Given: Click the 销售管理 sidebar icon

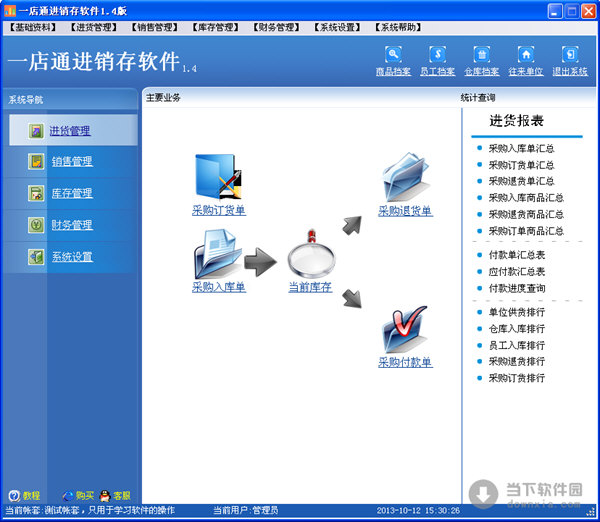Looking at the screenshot, I should pyautogui.click(x=36, y=161).
